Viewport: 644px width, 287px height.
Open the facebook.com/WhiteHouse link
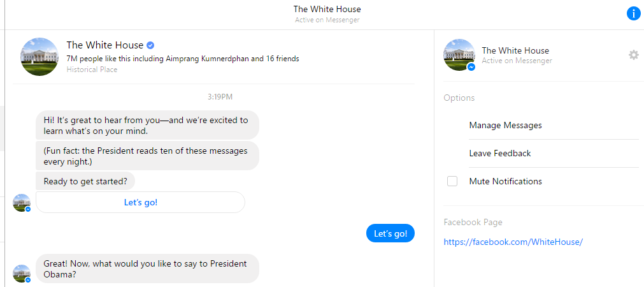(513, 242)
